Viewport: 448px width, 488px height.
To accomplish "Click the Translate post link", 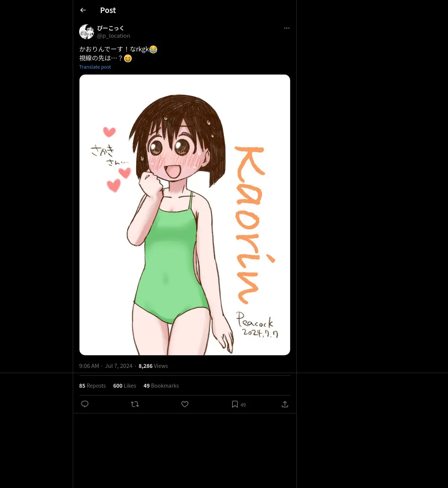I will click(95, 67).
